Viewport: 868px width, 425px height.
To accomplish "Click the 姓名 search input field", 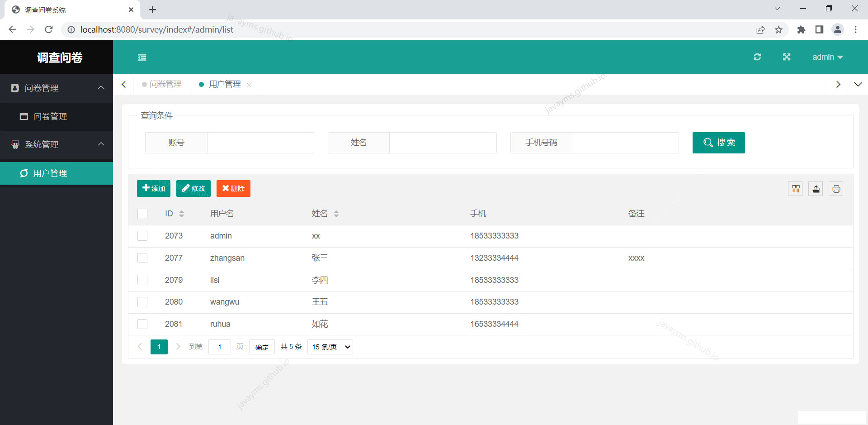I will pos(443,143).
